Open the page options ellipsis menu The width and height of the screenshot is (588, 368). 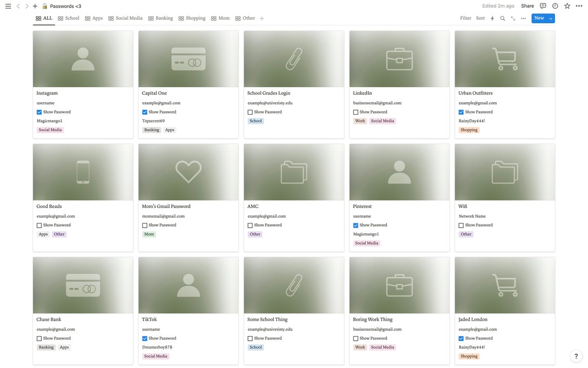point(579,6)
